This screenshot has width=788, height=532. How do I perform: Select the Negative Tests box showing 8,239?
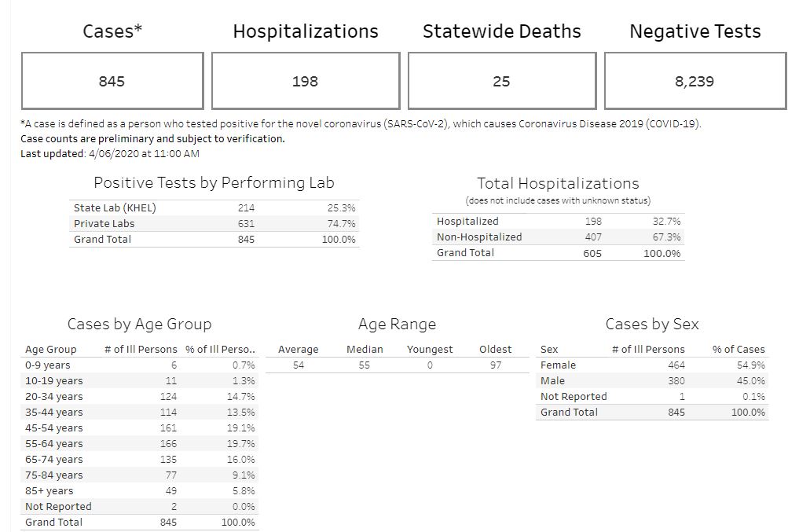(695, 81)
